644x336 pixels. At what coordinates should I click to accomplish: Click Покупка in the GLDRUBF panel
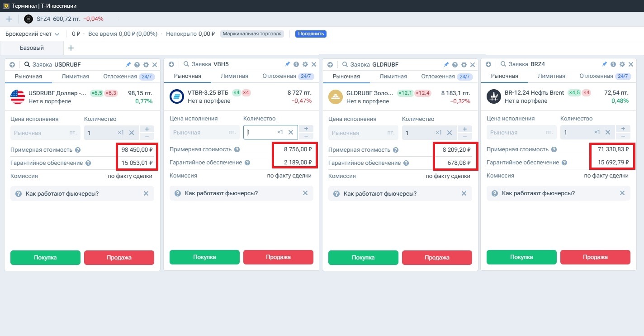point(363,258)
